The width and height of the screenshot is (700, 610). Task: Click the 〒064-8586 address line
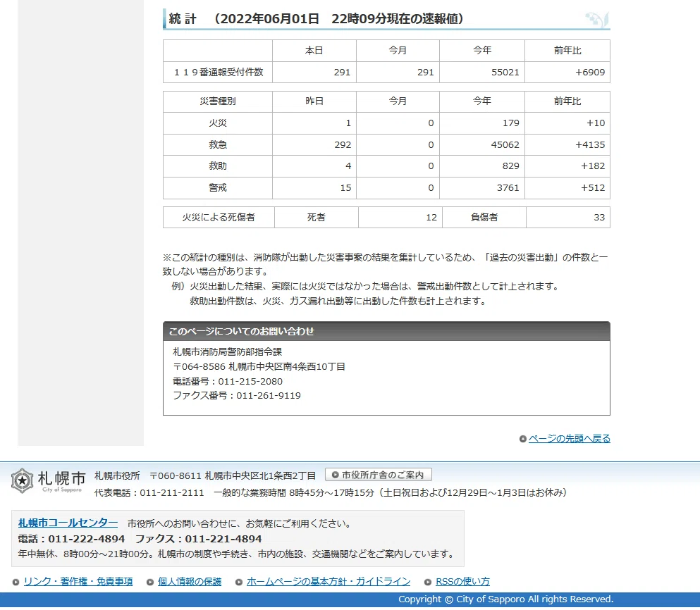[x=259, y=367]
